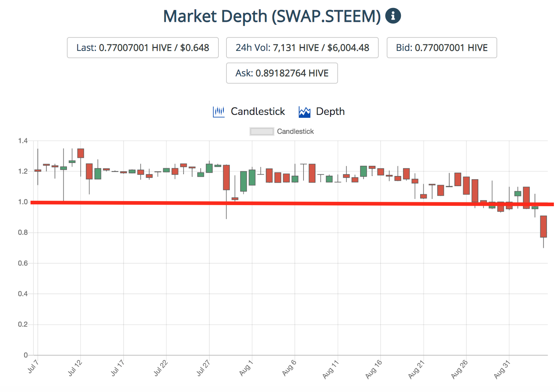
Task: Click the 1.0 y-axis value
Action: [x=23, y=202]
